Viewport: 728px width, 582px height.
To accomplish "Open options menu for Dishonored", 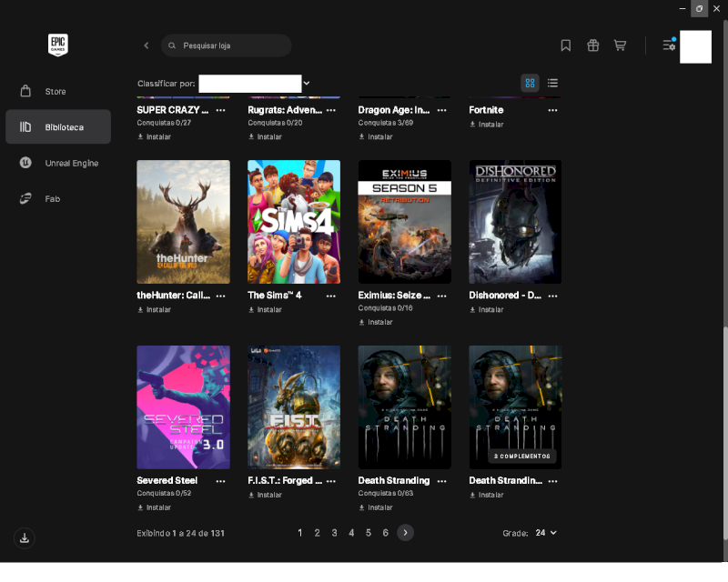I will pyautogui.click(x=552, y=296).
